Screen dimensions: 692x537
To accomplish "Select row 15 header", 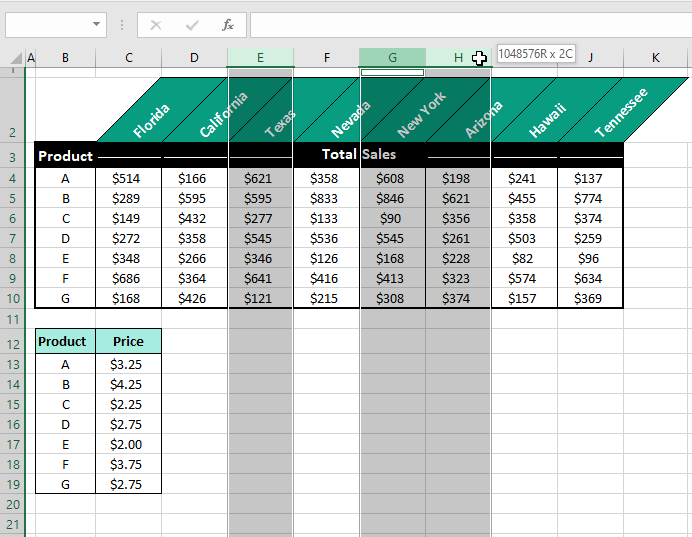I will [x=12, y=405].
